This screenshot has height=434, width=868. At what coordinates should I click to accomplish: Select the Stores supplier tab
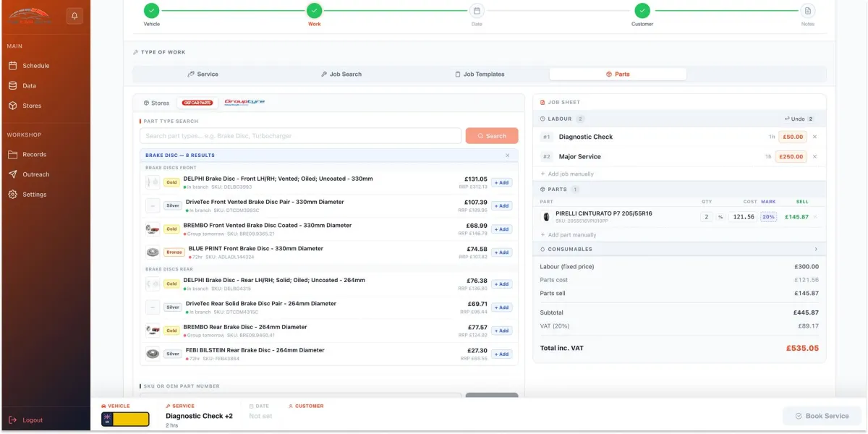point(156,103)
